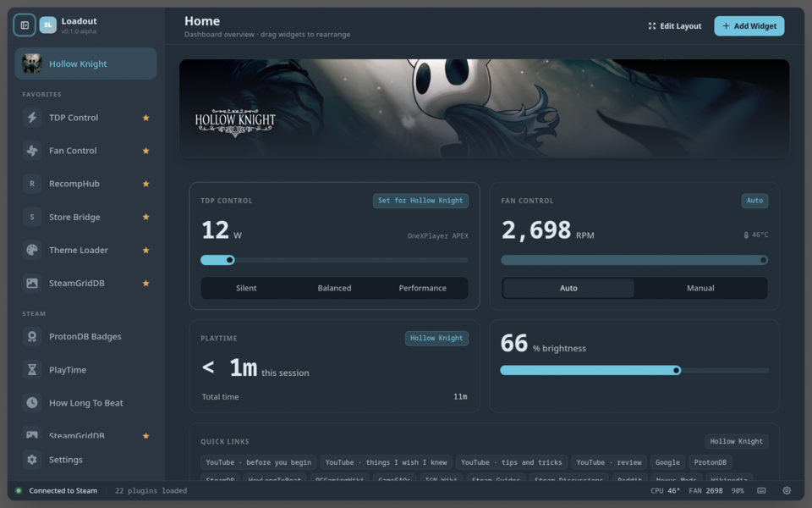
Task: Click the 66 % brightness value
Action: (x=543, y=344)
